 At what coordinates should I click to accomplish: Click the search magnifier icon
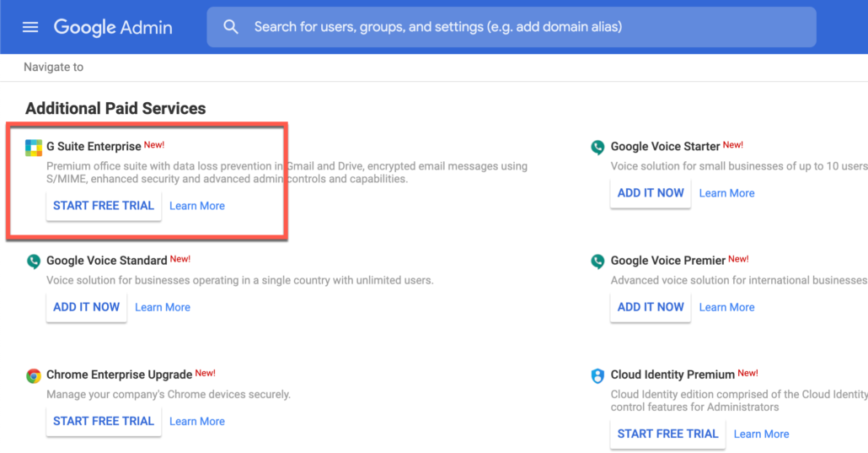coord(231,27)
